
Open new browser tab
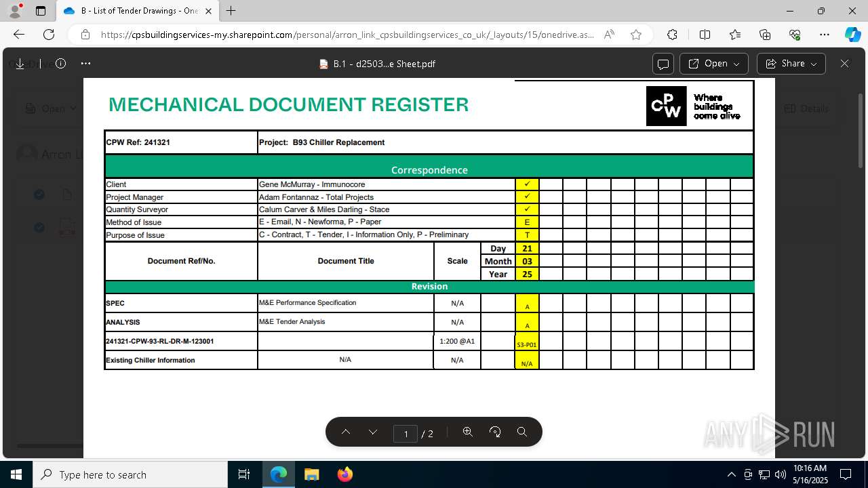pyautogui.click(x=231, y=11)
